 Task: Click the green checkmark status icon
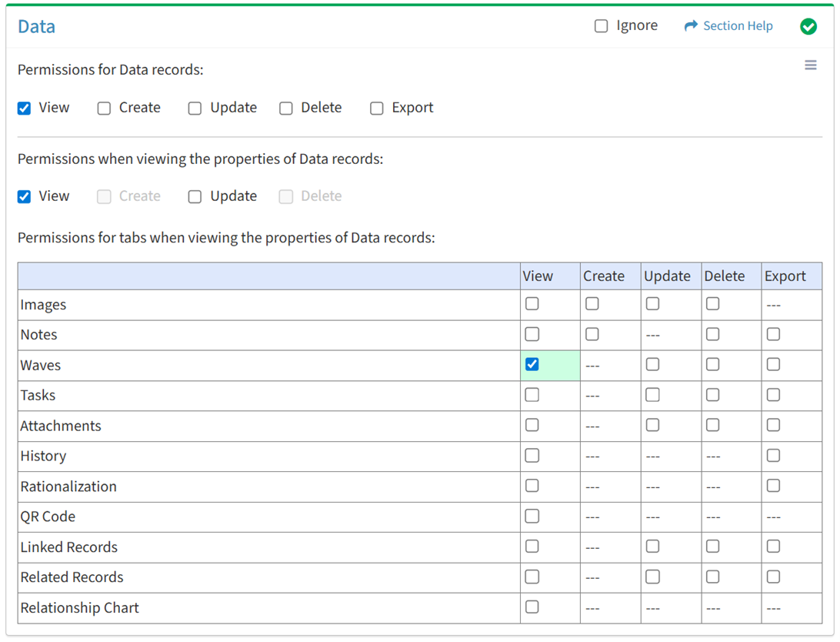point(808,26)
